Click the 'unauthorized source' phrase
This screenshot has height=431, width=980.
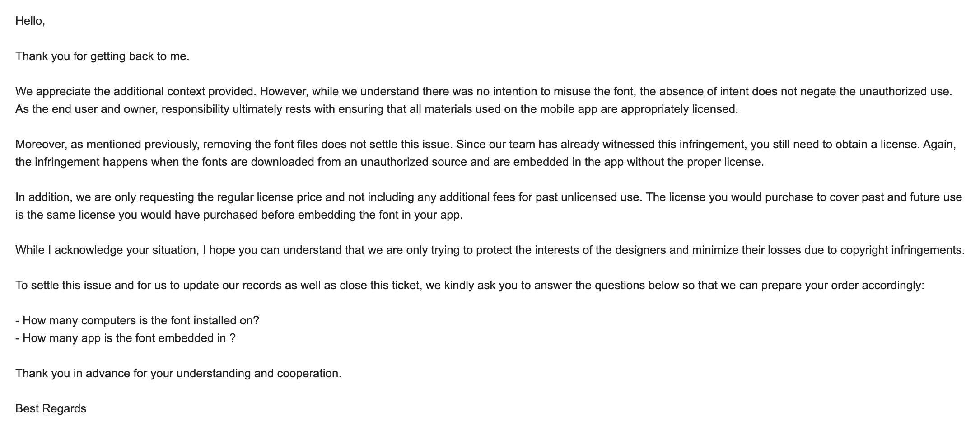pos(413,162)
